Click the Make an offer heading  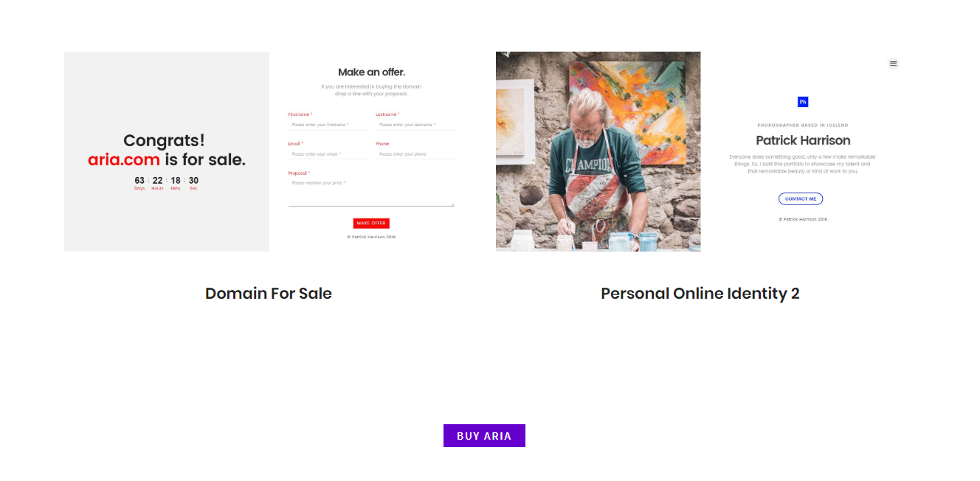tap(371, 72)
